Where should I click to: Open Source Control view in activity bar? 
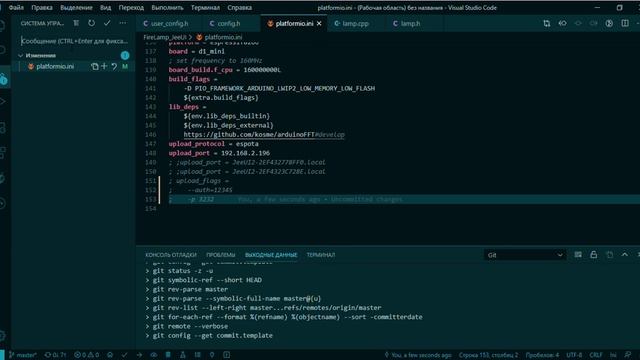(x=3, y=79)
